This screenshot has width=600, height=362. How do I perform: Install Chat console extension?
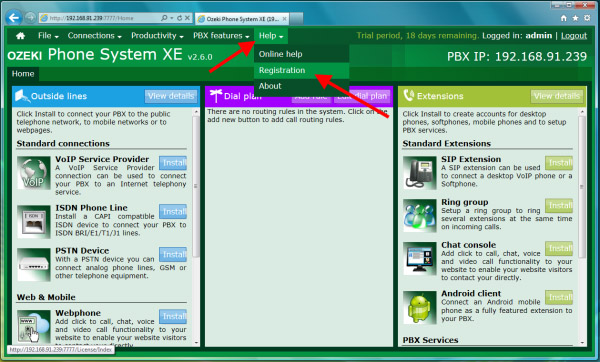click(559, 248)
